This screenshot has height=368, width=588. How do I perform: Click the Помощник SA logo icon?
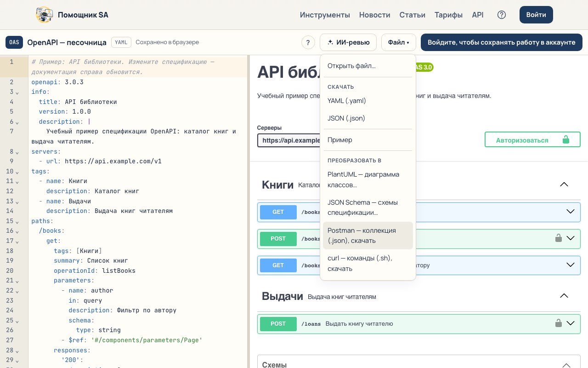(45, 15)
